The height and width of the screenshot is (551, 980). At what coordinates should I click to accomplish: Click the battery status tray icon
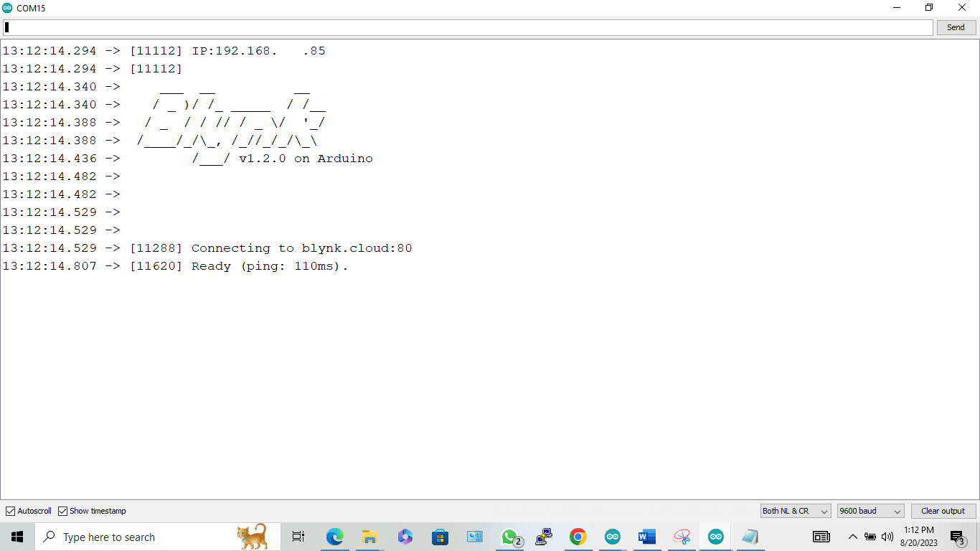coord(870,537)
